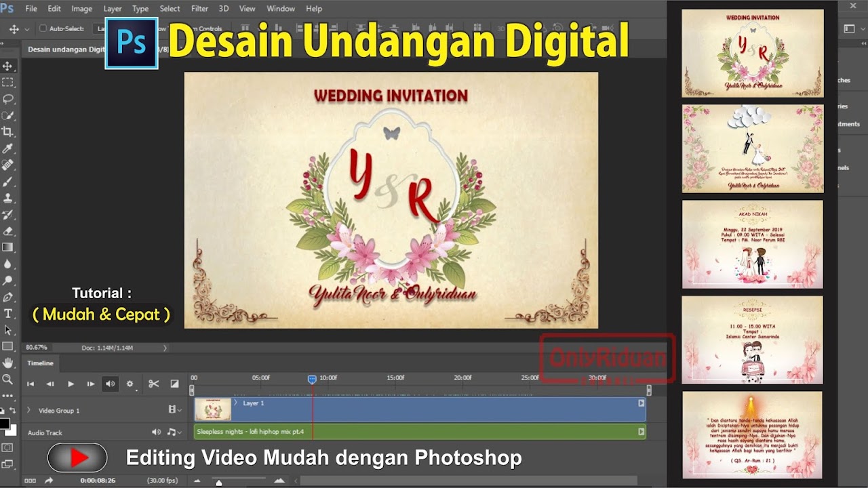The image size is (868, 488).
Task: Select the Move tool
Action: click(x=8, y=66)
